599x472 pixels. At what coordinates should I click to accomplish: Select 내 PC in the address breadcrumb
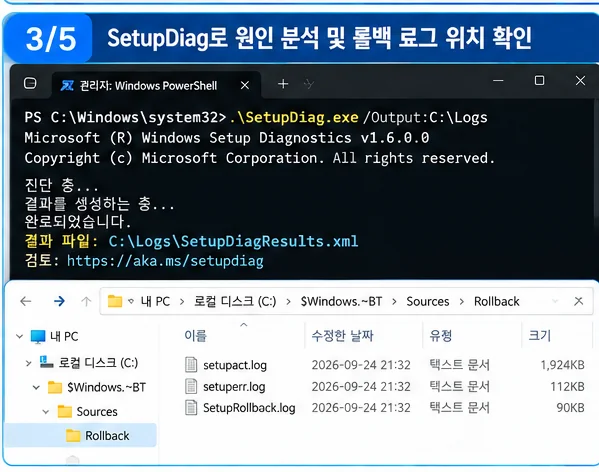(x=155, y=302)
